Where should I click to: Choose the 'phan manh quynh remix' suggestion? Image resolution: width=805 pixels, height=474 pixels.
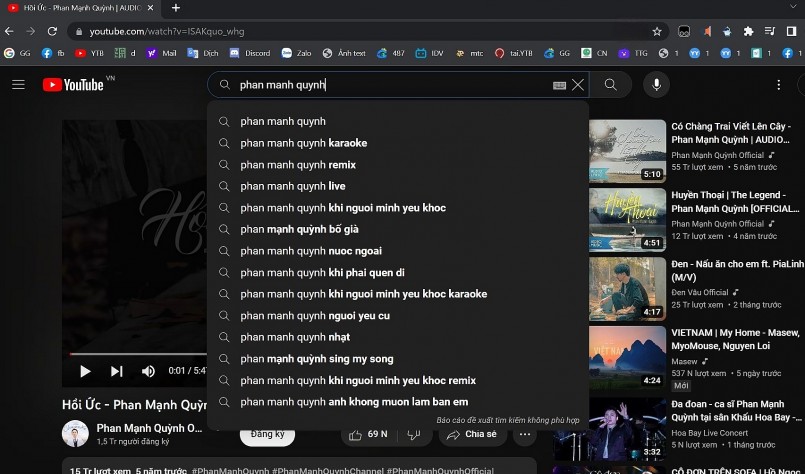(298, 165)
